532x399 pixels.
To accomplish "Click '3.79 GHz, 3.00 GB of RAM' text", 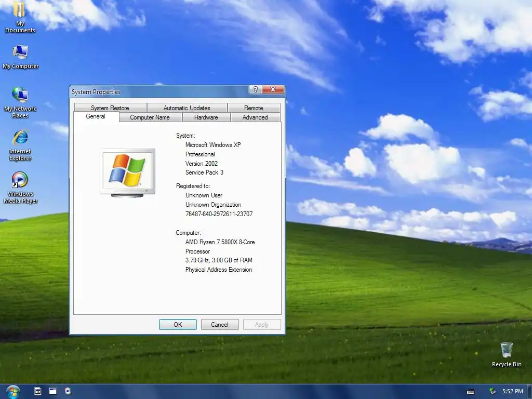I will (x=219, y=260).
